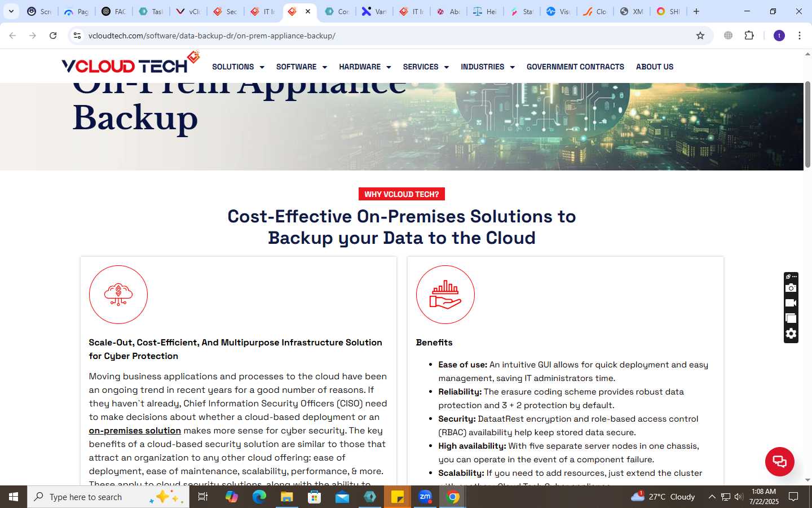Click the camera screenshot icon in side widget
This screenshot has width=812, height=508.
click(791, 288)
